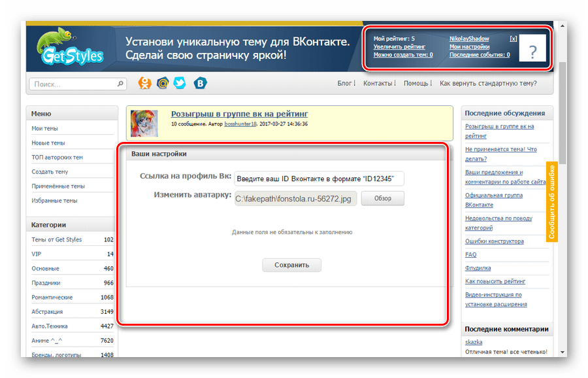Click the Обзор browse button
The image size is (588, 378).
(382, 199)
